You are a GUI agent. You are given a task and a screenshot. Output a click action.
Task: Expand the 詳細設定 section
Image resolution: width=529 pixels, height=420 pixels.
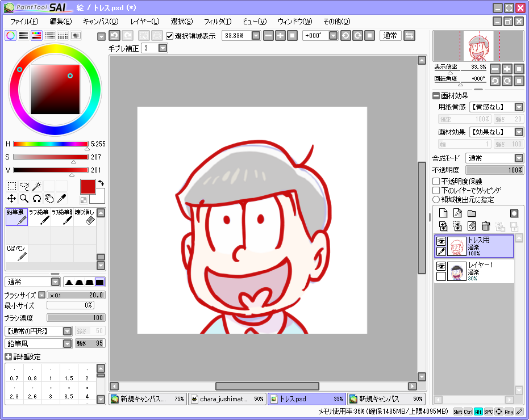(9, 356)
